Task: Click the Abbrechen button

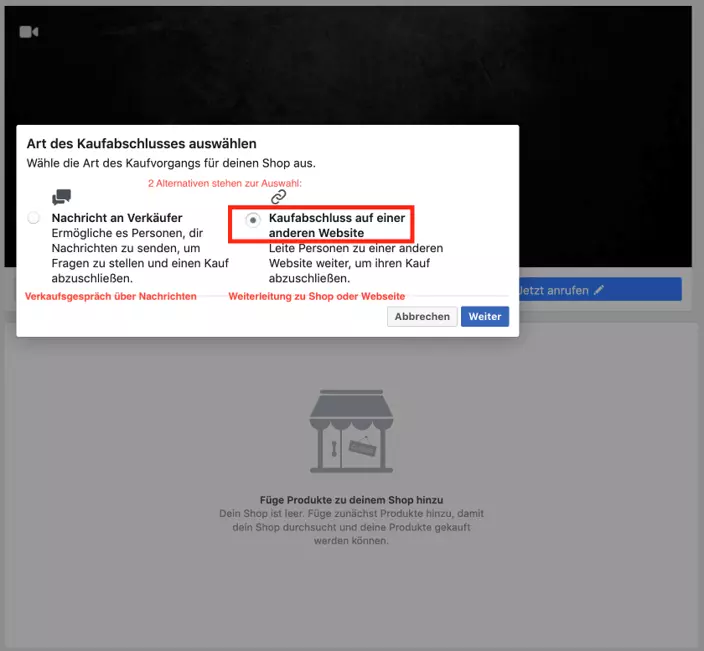Action: pyautogui.click(x=422, y=317)
